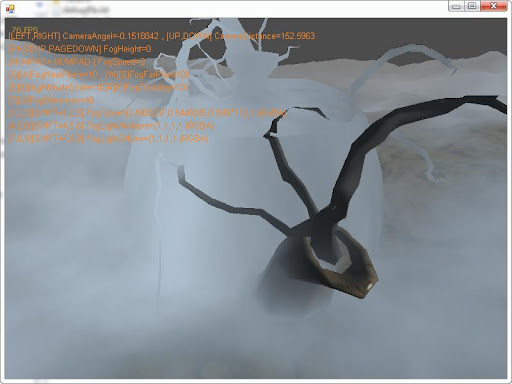Screen dimensions: 512x384
Task: Click the "FogHeight=0" overlay line
Action: (x=80, y=49)
